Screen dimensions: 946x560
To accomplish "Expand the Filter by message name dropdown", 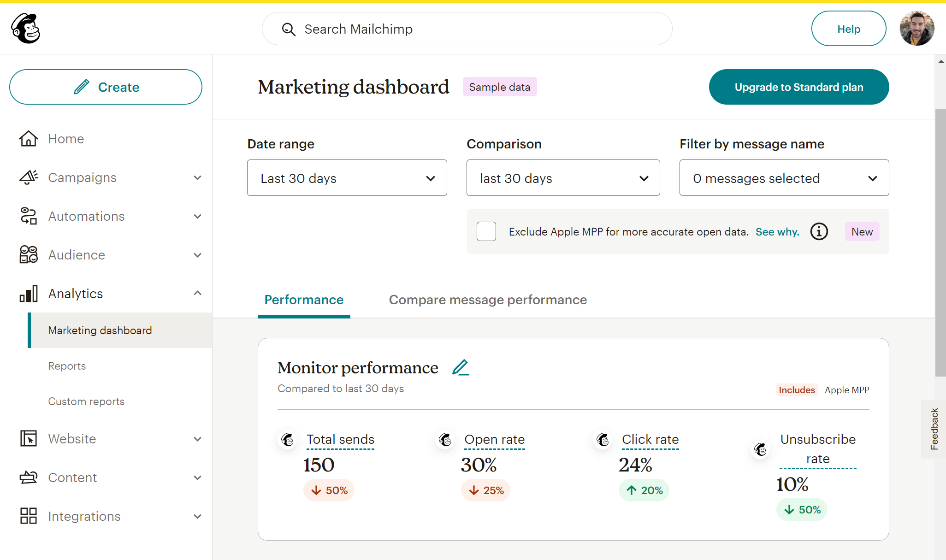I will click(x=784, y=178).
